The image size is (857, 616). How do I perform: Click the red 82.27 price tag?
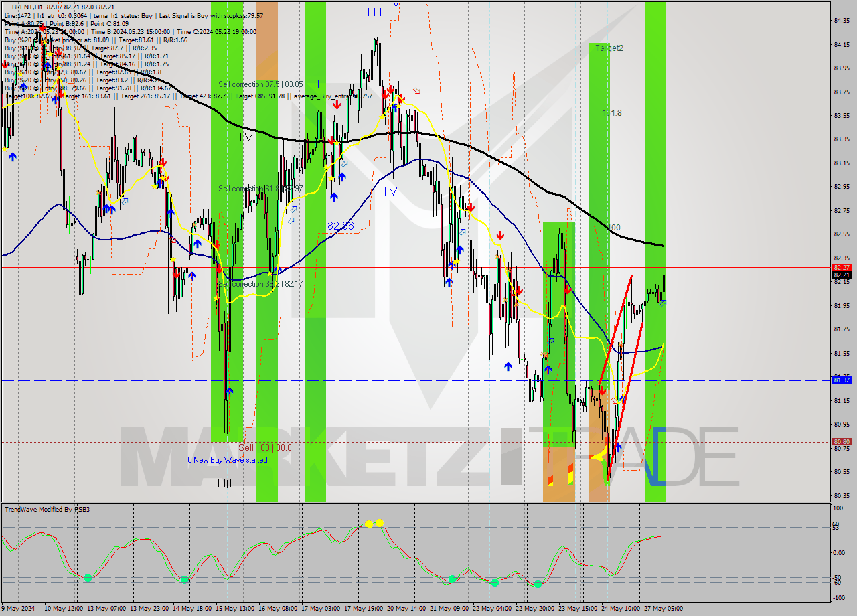pos(842,267)
